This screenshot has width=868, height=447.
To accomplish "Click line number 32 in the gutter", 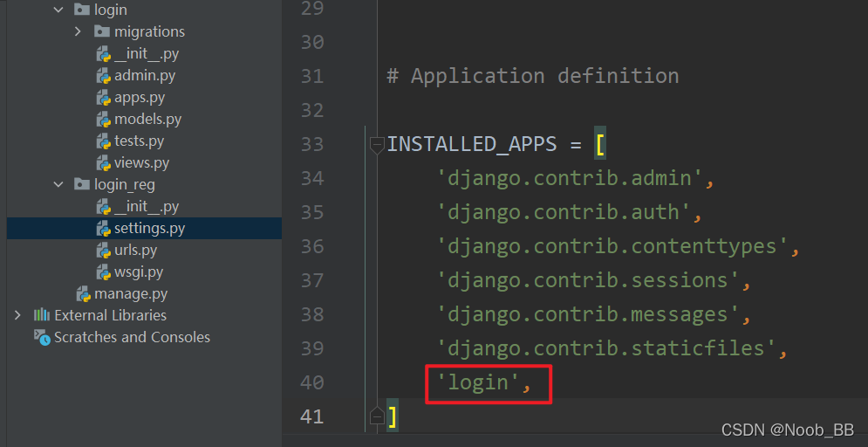I will tap(313, 110).
